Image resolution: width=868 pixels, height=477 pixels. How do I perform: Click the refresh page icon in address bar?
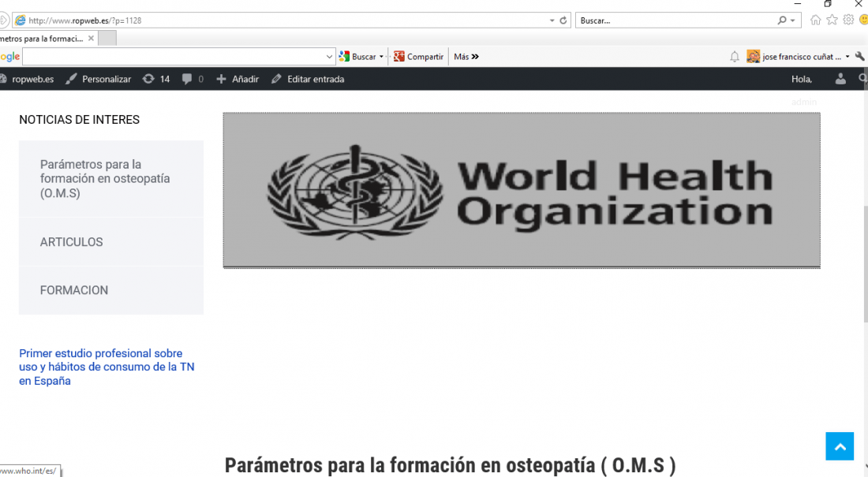click(x=563, y=20)
